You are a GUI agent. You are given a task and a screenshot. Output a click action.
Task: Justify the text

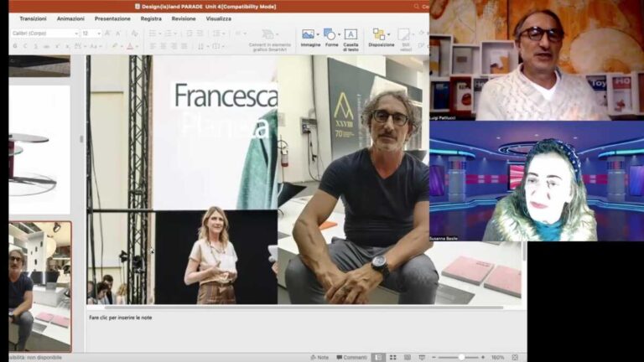point(184,46)
